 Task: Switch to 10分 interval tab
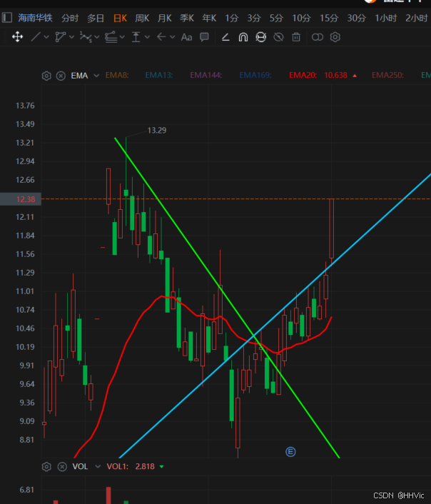point(301,18)
